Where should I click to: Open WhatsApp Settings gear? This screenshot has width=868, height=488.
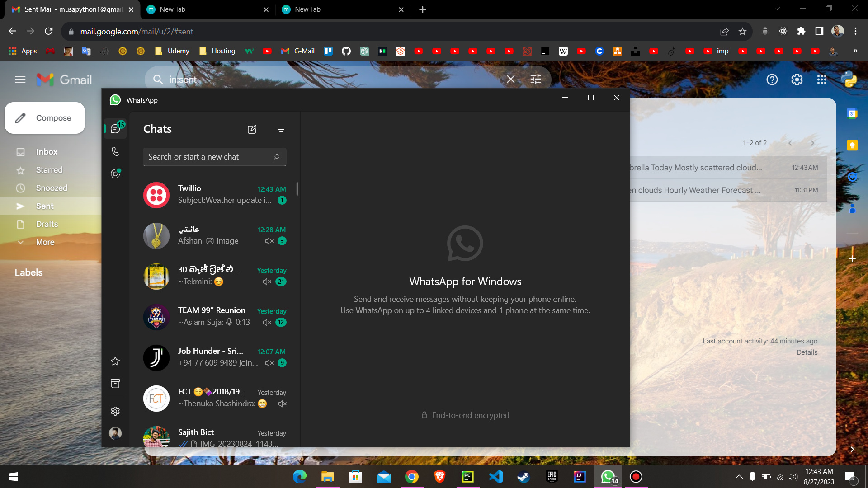[115, 411]
